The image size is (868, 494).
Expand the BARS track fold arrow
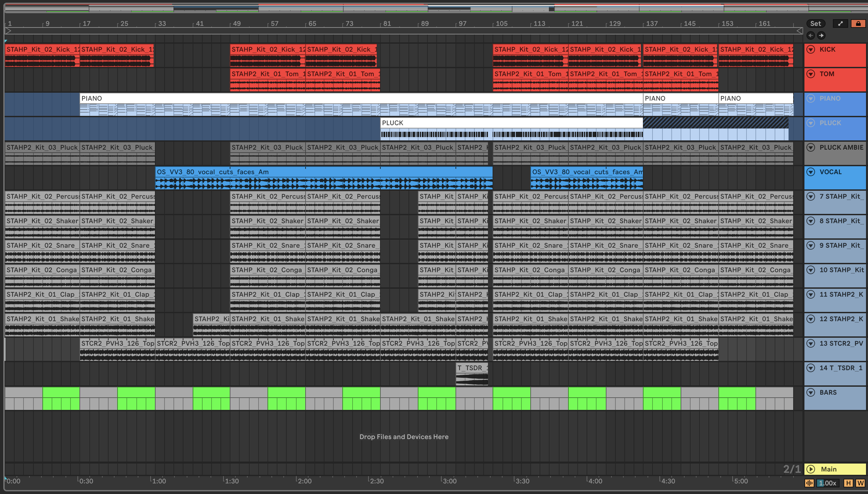pyautogui.click(x=811, y=393)
